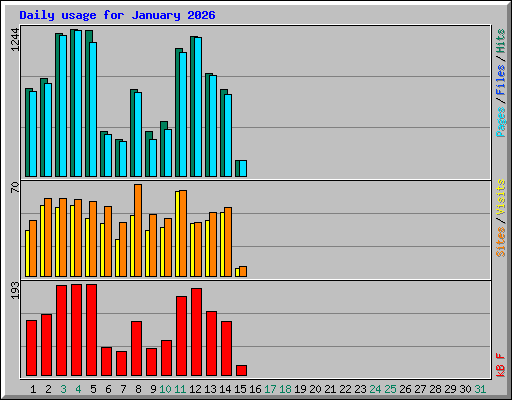Click the day 15 orange sites bar
The width and height of the screenshot is (512, 400).
pos(243,271)
